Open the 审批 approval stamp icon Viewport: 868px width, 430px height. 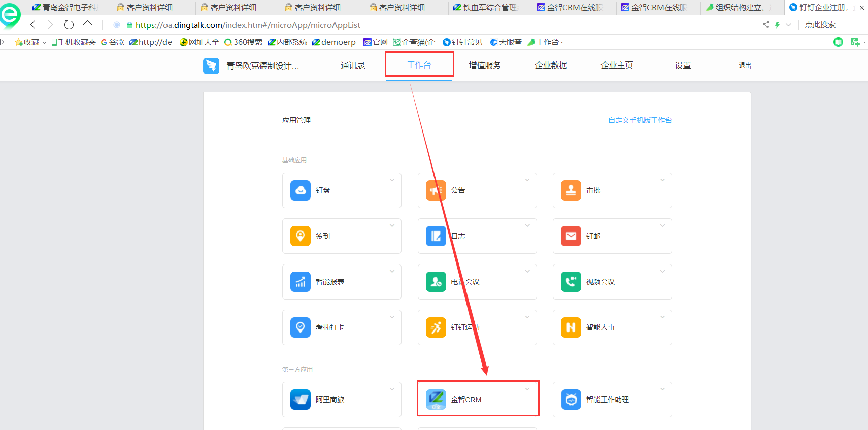[571, 190]
